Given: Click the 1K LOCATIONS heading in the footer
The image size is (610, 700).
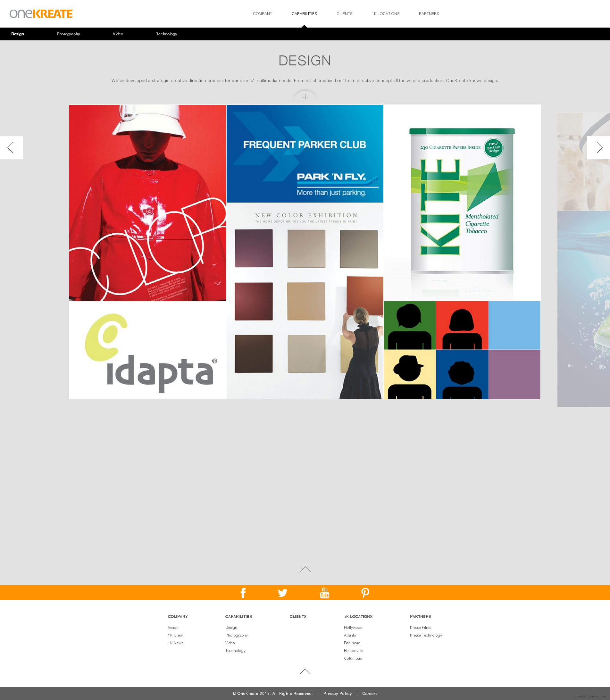Looking at the screenshot, I should click(358, 617).
